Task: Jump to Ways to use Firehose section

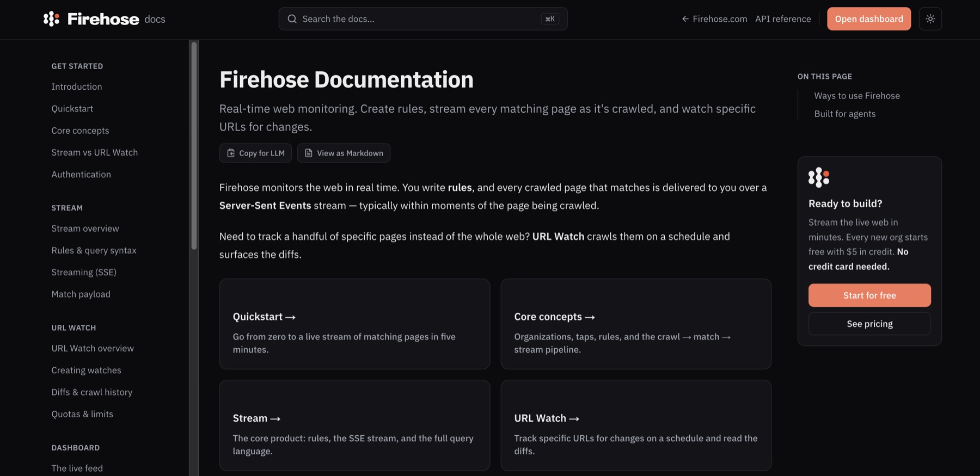Action: pos(857,96)
